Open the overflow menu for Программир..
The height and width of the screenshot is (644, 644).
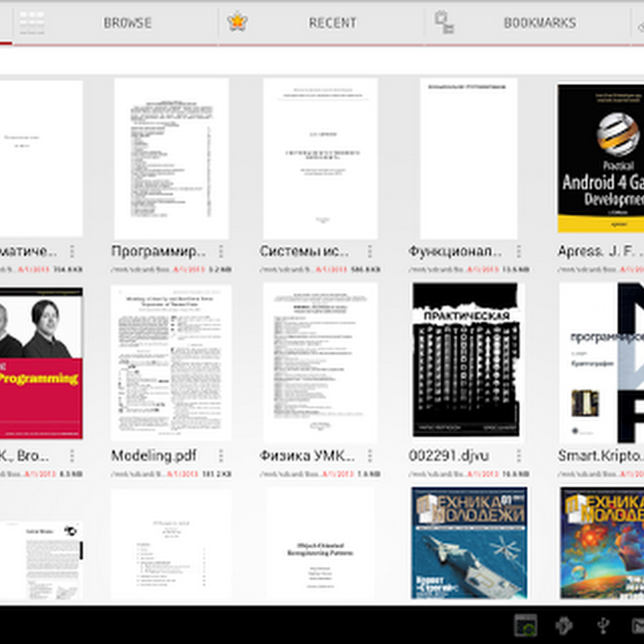(221, 251)
